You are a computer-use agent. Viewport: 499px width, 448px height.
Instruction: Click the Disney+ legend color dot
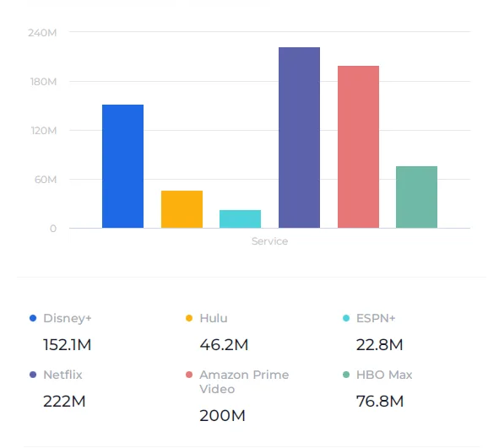(33, 318)
